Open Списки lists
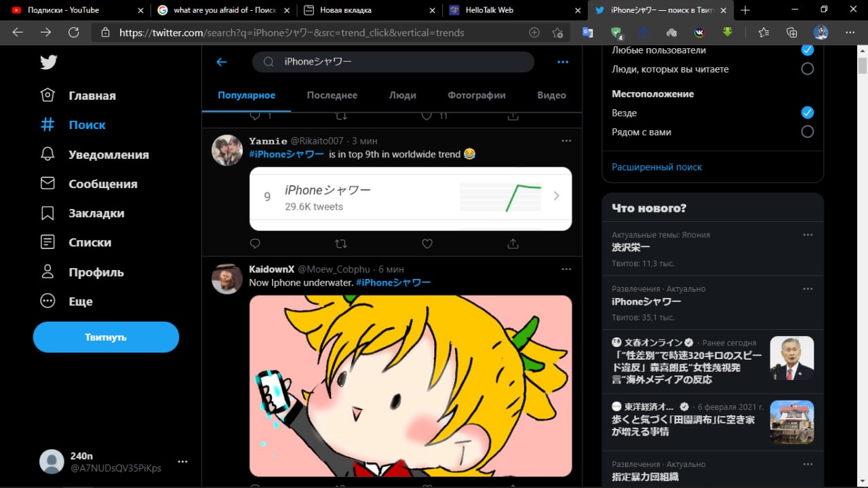This screenshot has width=868, height=488. (x=75, y=242)
